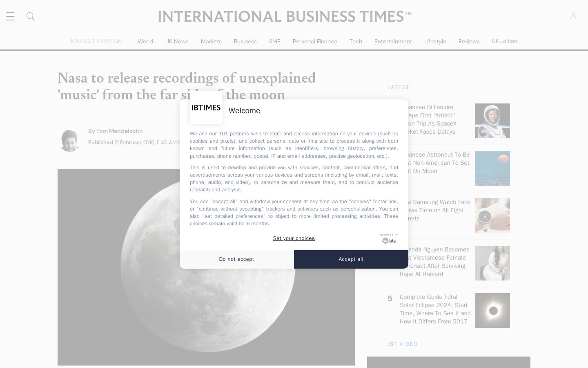The width and height of the screenshot is (588, 368).
Task: Click the Do not accept button
Action: (x=236, y=259)
